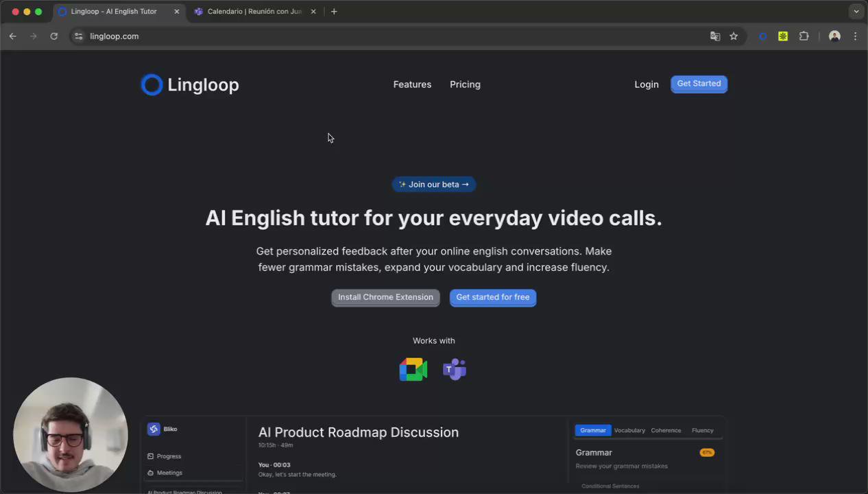
Task: Click the Bliko workspace logo icon
Action: (x=154, y=429)
